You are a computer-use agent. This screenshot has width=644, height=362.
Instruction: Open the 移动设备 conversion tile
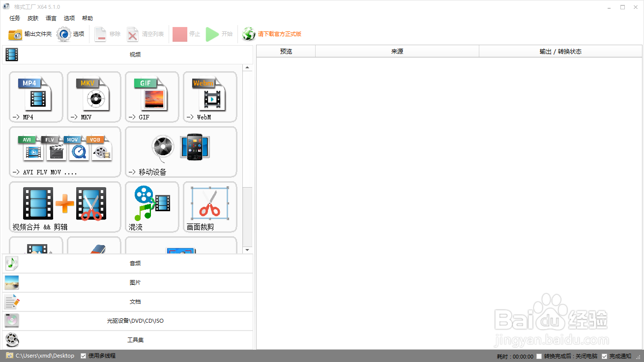point(181,152)
